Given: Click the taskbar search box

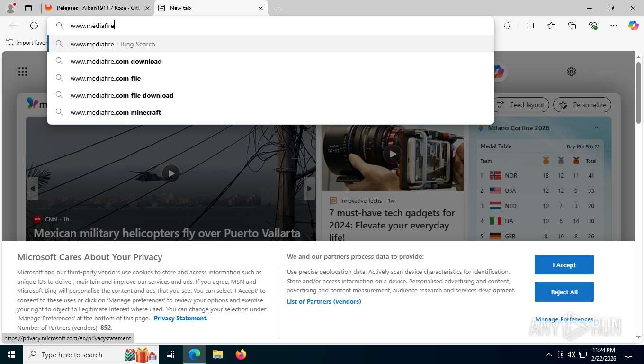Looking at the screenshot, I should [92, 355].
